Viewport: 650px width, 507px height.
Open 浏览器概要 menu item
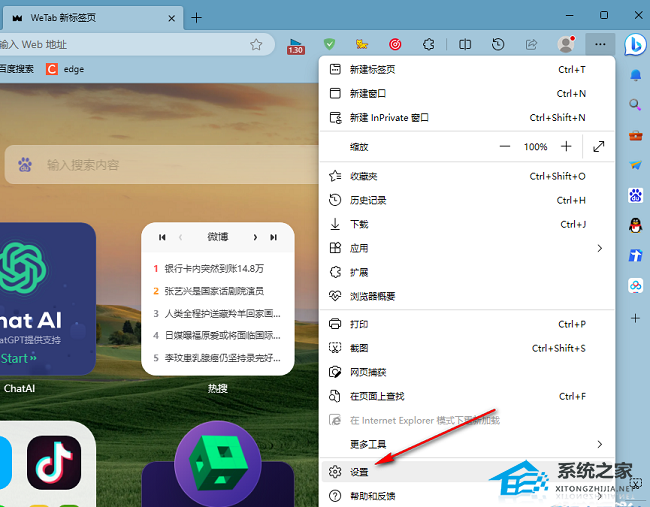[467, 296]
